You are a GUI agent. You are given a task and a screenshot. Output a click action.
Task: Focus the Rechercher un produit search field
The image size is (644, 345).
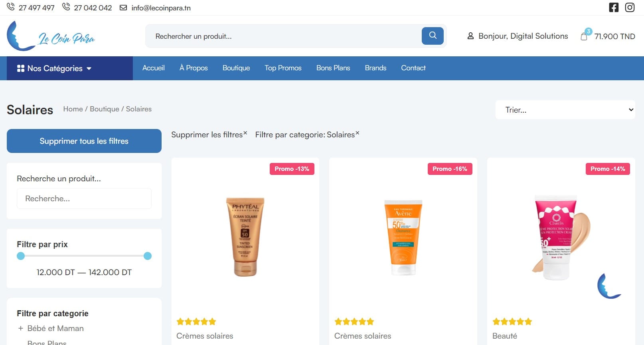[283, 36]
